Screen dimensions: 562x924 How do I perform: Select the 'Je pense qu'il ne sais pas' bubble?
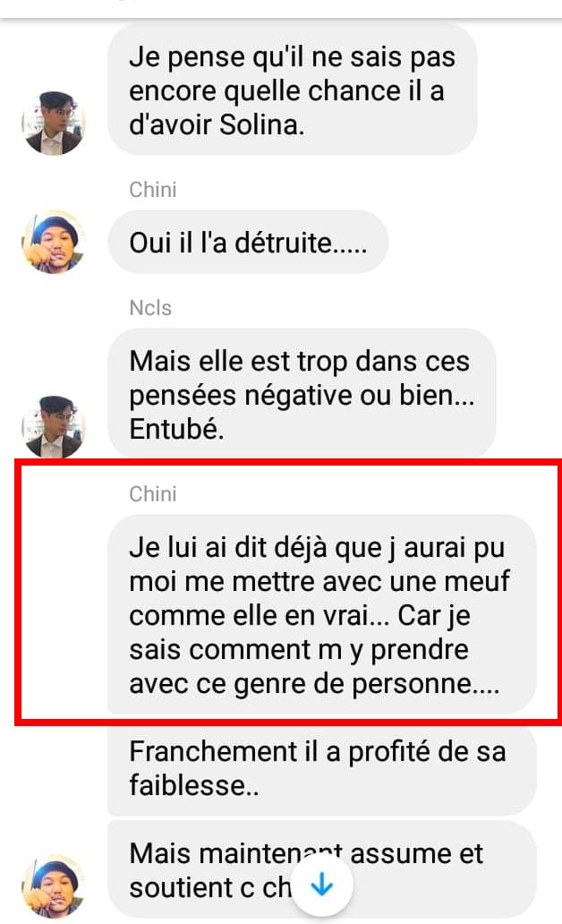[293, 90]
